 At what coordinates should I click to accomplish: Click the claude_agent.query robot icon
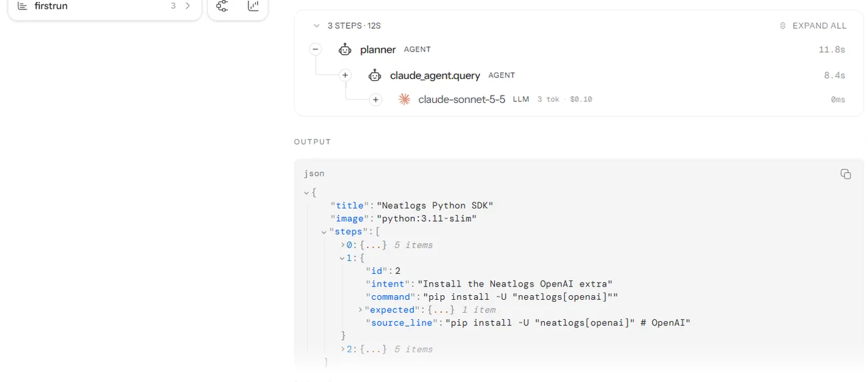375,75
